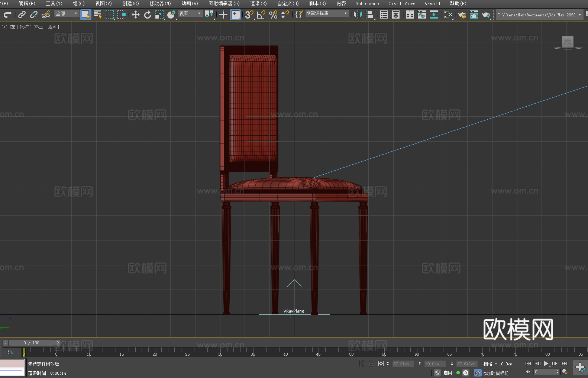588x378 pixels.
Task: Open Rendered Frame Window icon
Action: (474, 14)
